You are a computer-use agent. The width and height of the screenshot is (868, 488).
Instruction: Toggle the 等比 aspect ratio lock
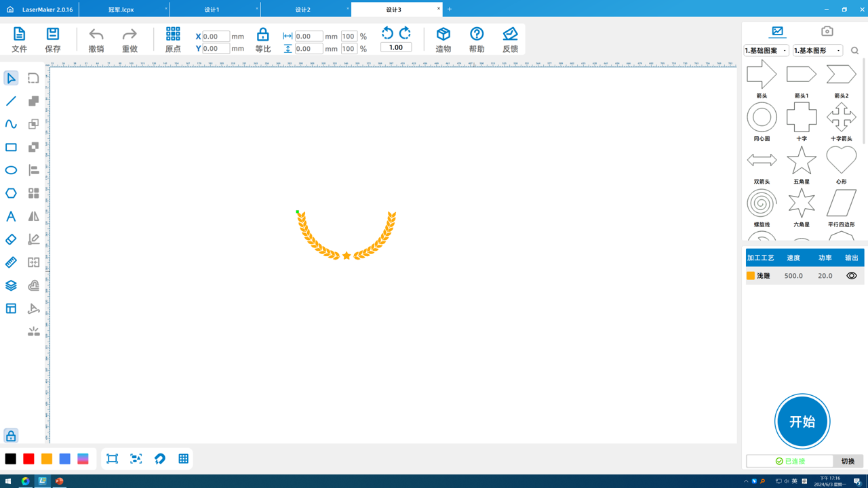click(262, 39)
